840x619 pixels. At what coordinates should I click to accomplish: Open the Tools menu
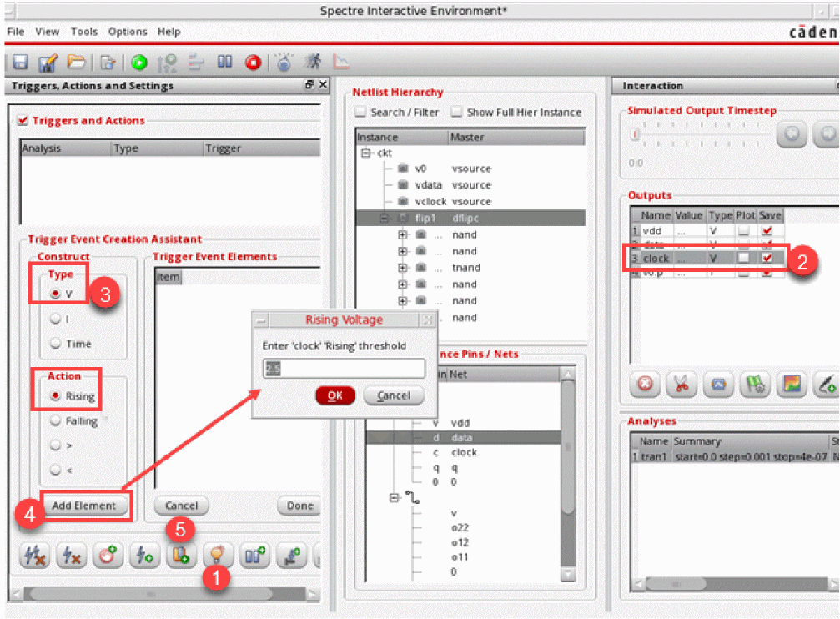(84, 32)
